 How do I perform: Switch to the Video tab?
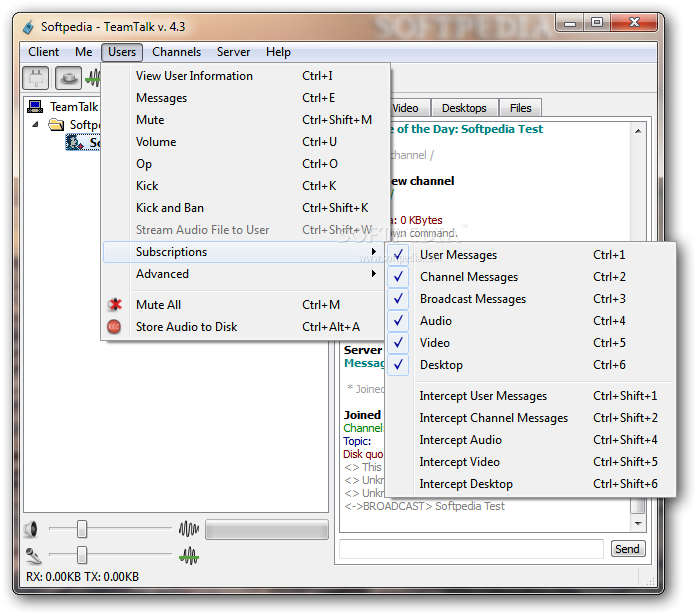click(x=409, y=108)
